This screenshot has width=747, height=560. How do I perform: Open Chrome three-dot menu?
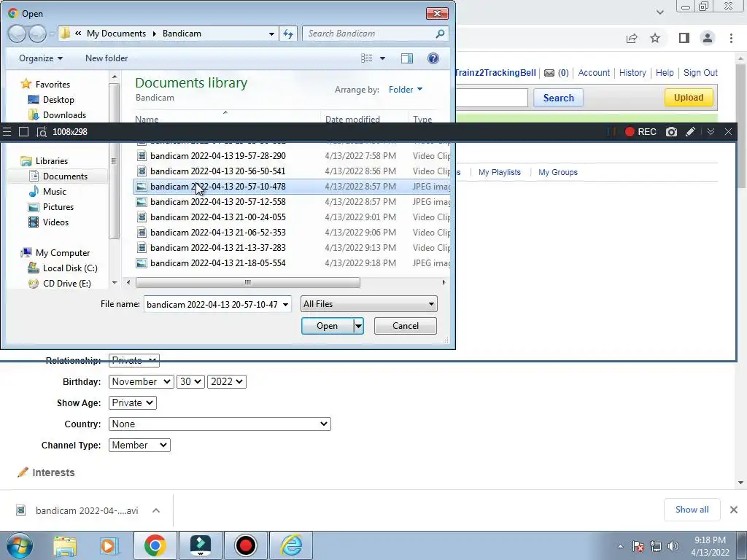pyautogui.click(x=731, y=38)
